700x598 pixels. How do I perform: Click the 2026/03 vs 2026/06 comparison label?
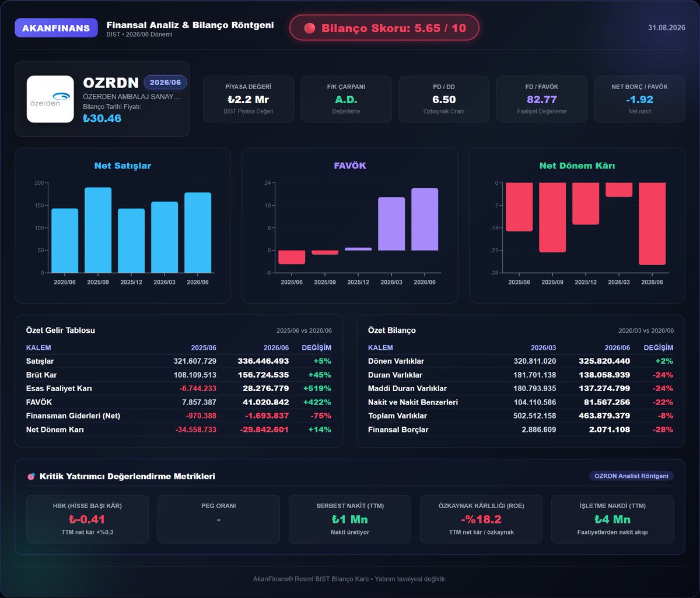(x=646, y=330)
